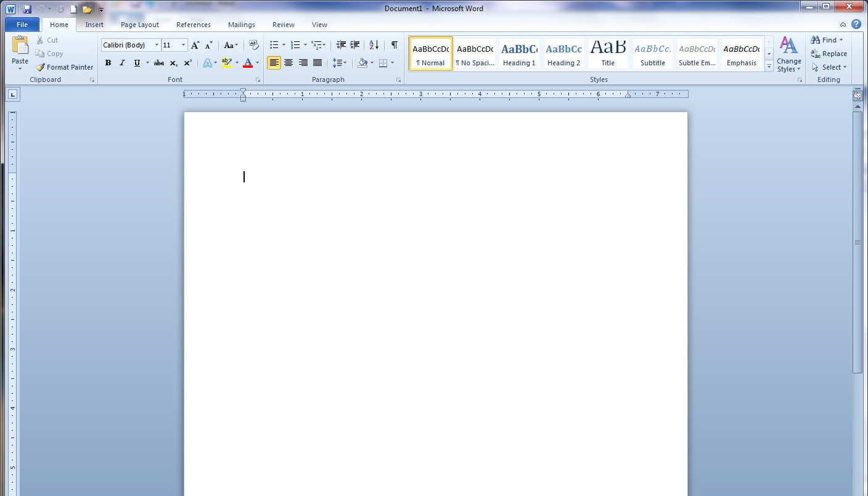Decrease the paragraph indent
868x496 pixels.
click(341, 45)
